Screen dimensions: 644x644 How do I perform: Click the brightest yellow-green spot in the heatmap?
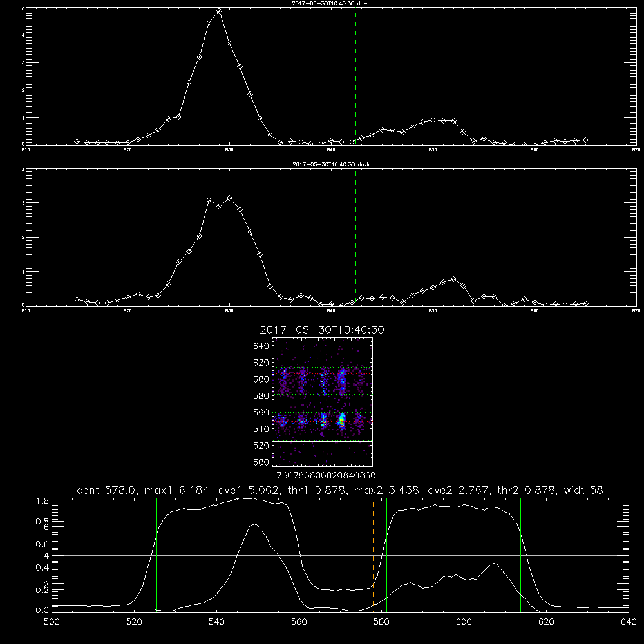pos(342,420)
